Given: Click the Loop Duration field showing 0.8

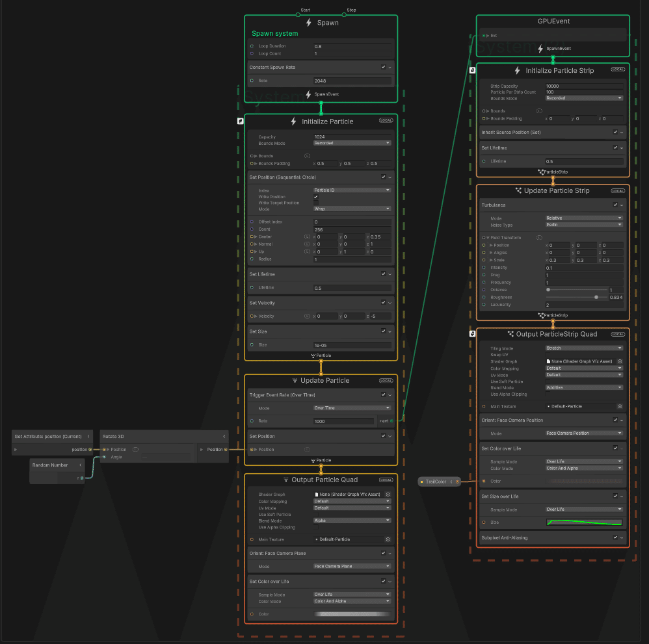Looking at the screenshot, I should pos(352,46).
